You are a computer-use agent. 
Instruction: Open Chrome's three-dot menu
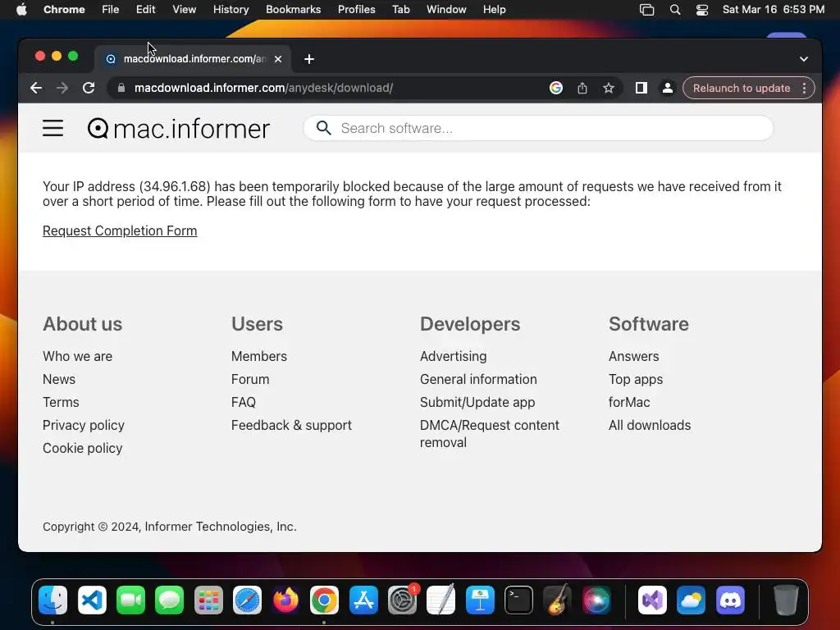[804, 88]
